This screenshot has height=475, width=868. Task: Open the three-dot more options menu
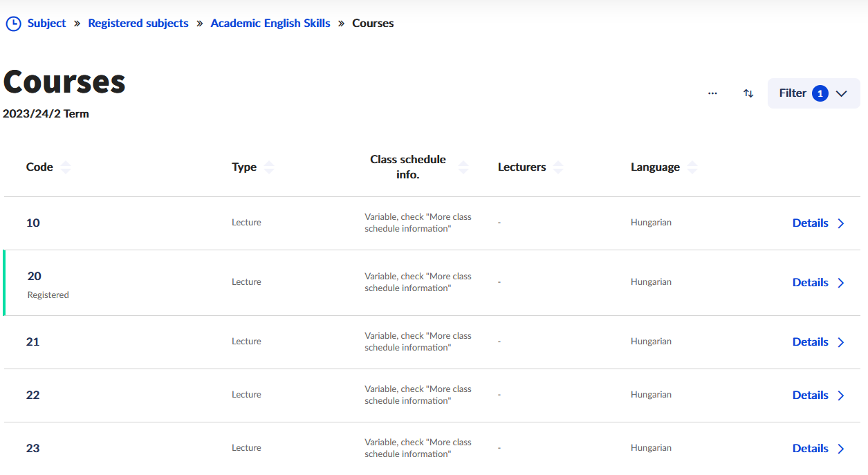tap(712, 93)
